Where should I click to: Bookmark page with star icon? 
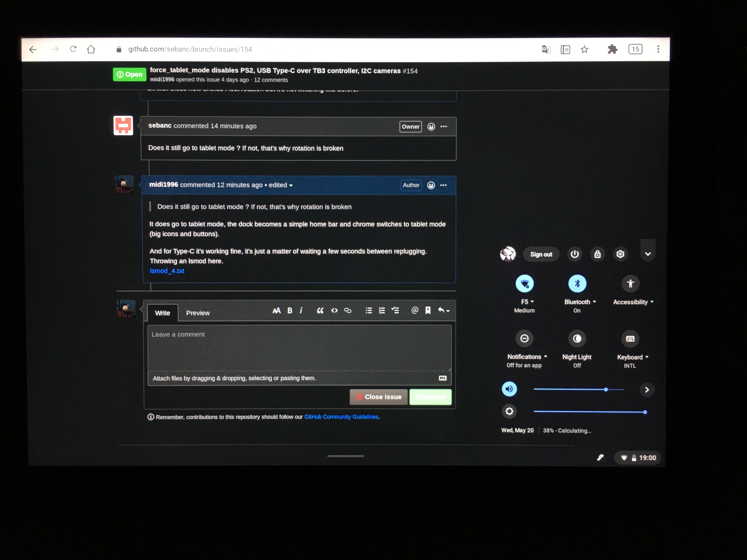click(x=585, y=50)
